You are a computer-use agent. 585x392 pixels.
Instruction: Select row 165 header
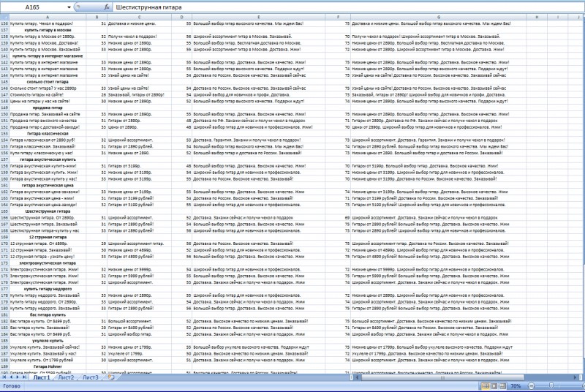tap(4, 211)
